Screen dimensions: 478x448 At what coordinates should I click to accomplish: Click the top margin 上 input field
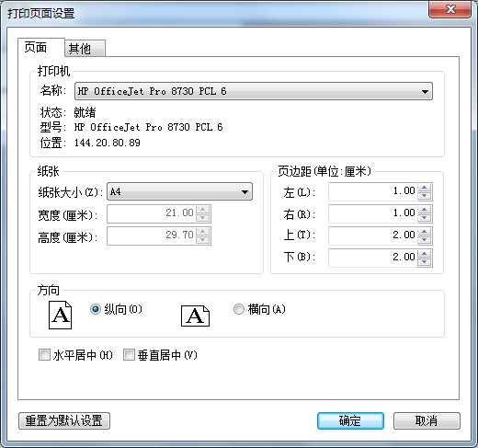pyautogui.click(x=373, y=235)
